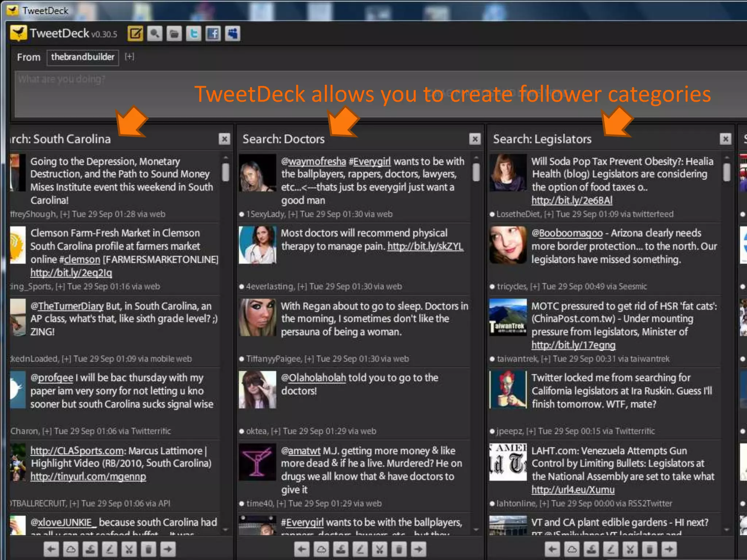This screenshot has width=747, height=560.
Task: Expand [+] options after oktea username
Action: (276, 431)
